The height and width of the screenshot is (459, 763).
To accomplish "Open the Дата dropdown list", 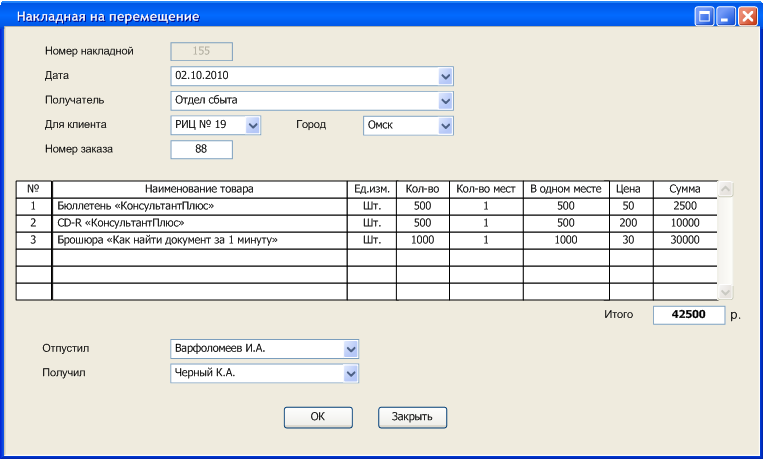I will click(446, 76).
